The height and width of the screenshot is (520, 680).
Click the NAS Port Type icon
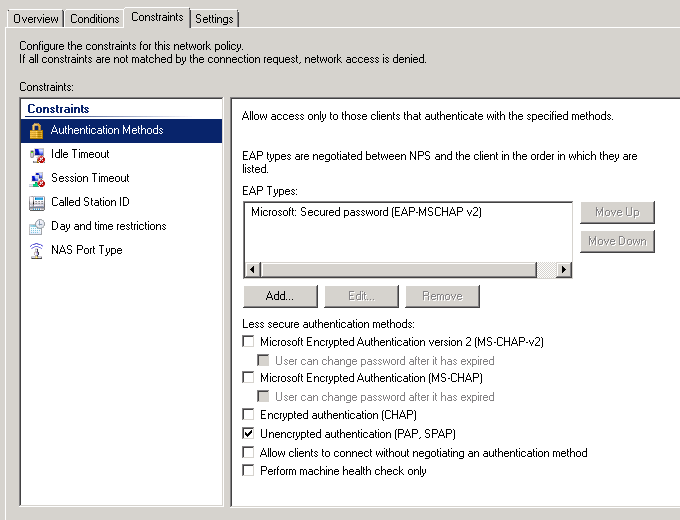click(37, 251)
